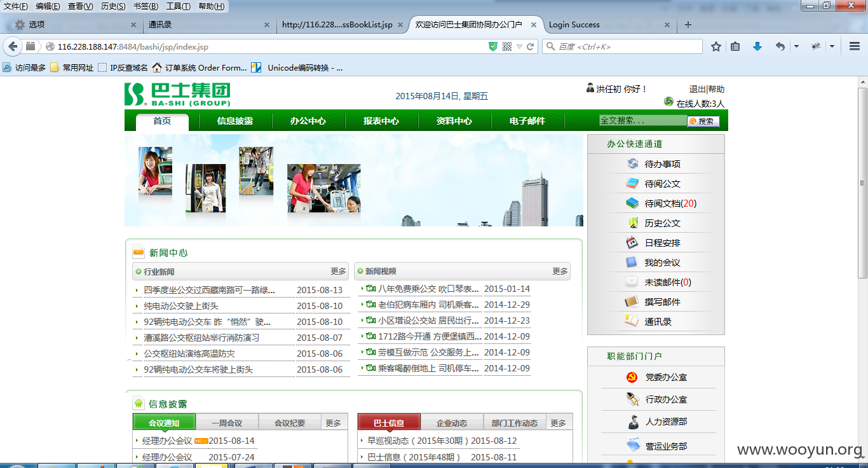The height and width of the screenshot is (468, 868).
Task: Switch to 办公中心 navigation tab
Action: (x=308, y=121)
